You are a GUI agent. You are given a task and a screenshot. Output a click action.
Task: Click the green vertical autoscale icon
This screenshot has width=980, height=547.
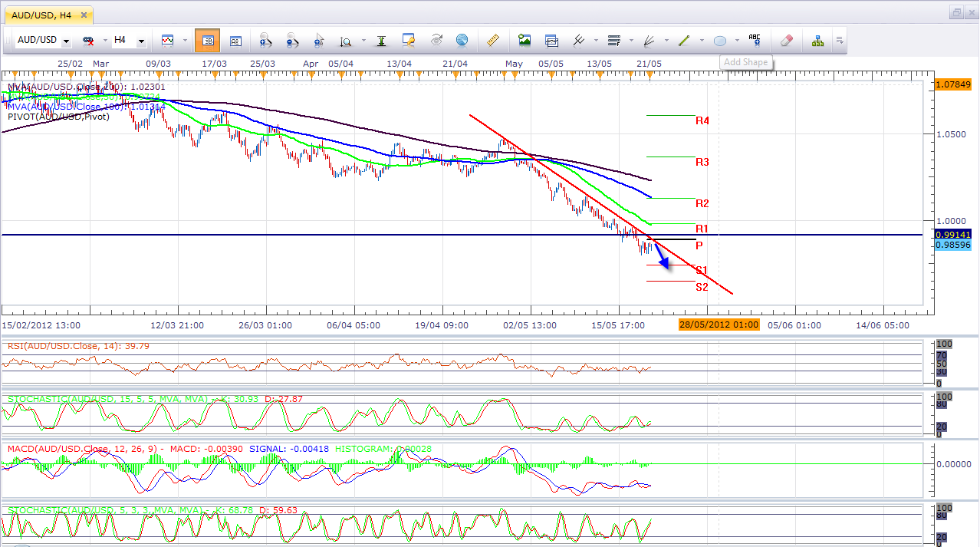coord(383,40)
